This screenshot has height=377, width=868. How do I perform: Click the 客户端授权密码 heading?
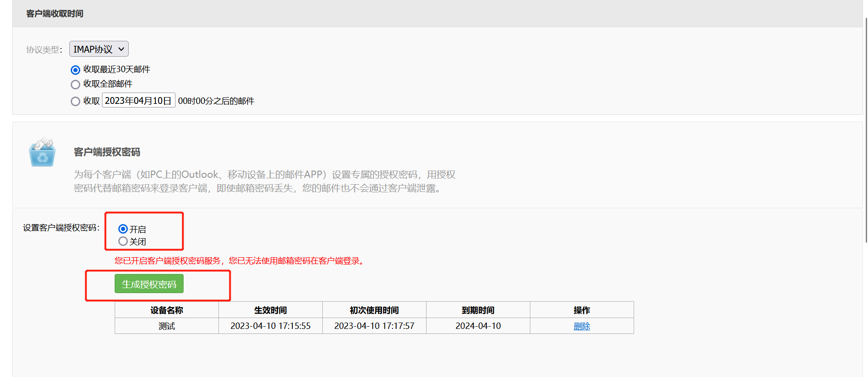click(x=107, y=152)
